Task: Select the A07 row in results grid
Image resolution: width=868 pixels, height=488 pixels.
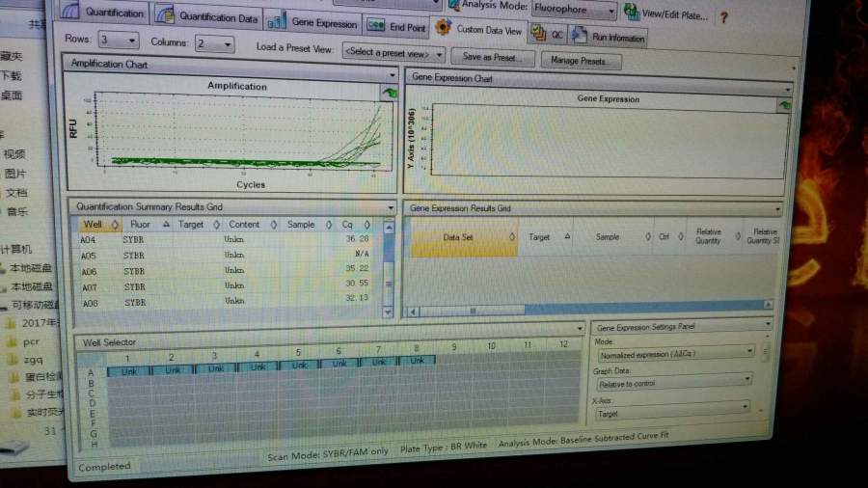Action: [x=226, y=286]
